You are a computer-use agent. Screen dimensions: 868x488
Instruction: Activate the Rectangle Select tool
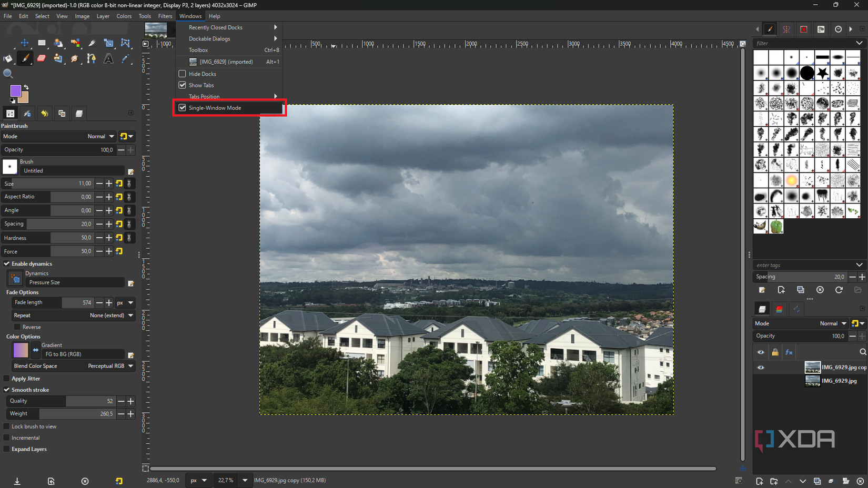click(x=42, y=43)
